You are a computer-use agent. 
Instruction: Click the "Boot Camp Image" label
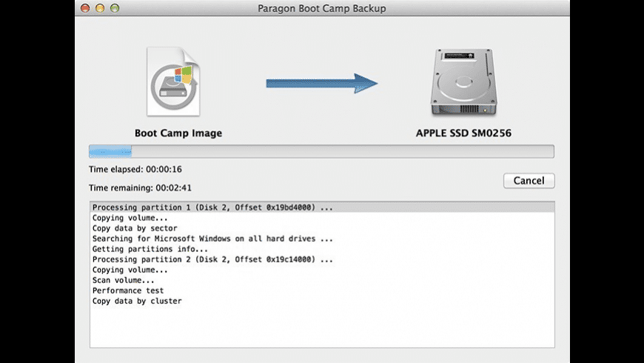click(x=178, y=133)
